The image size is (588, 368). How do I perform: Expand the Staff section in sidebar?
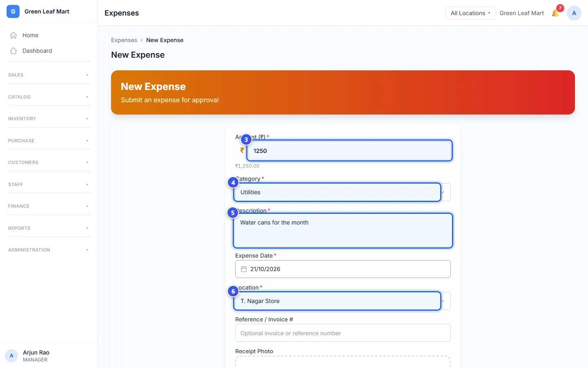point(49,184)
